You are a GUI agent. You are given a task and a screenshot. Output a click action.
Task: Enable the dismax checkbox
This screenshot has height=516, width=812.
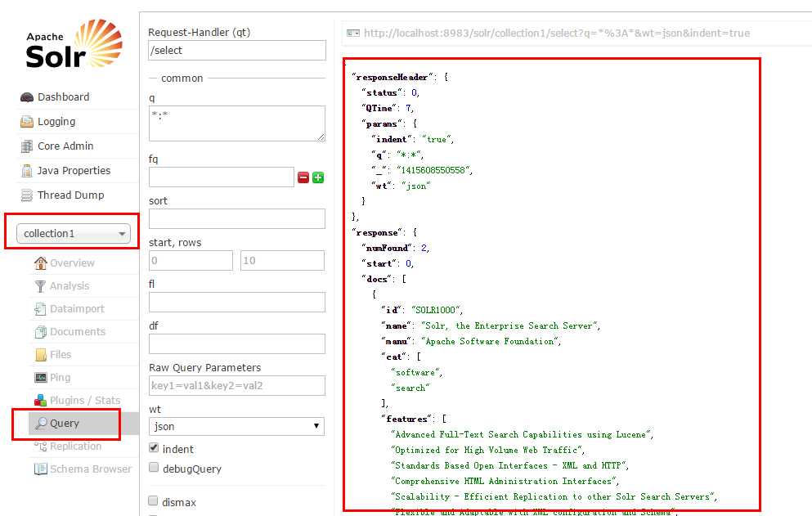click(153, 500)
